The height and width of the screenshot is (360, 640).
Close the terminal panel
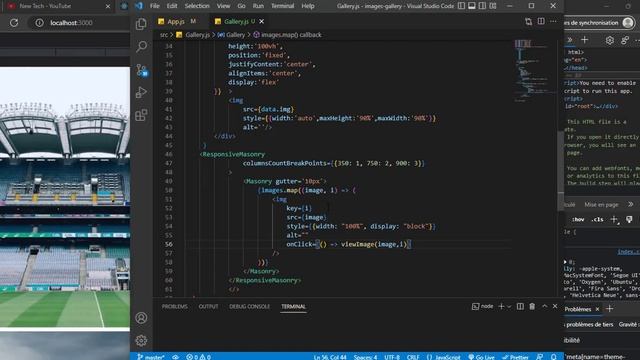555,306
